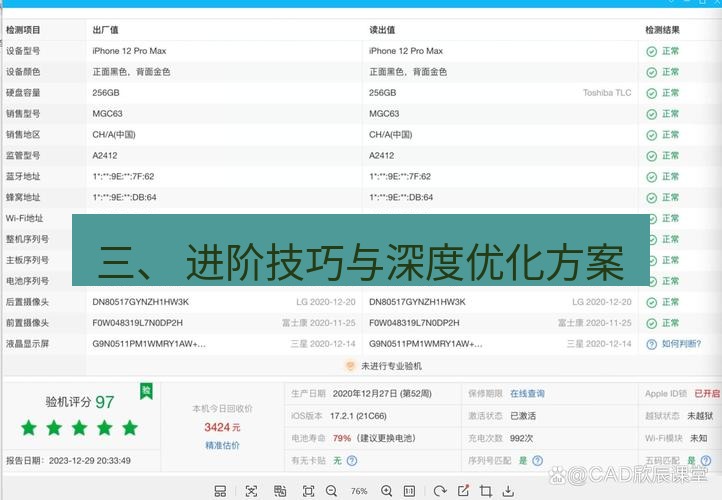The image size is (722, 500).
Task: Open the 在线查询 warranty link
Action: (527, 394)
